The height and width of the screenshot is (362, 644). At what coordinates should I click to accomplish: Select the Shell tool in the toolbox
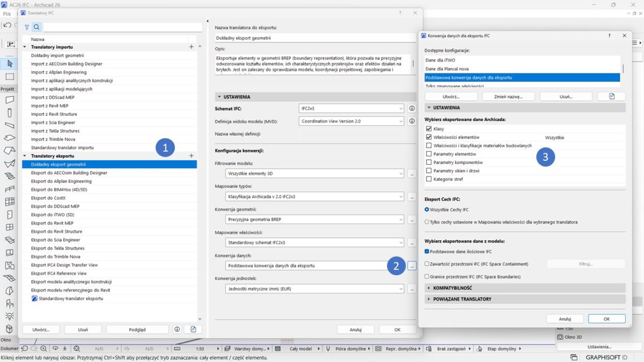pyautogui.click(x=10, y=164)
